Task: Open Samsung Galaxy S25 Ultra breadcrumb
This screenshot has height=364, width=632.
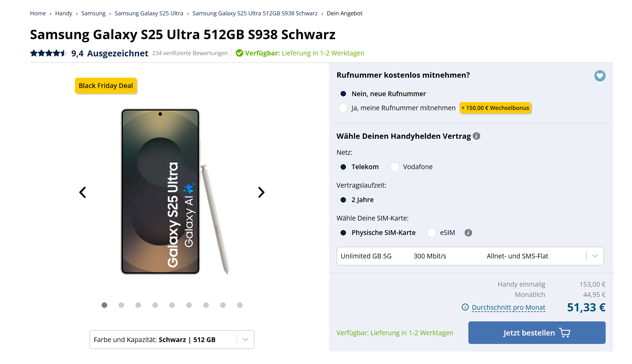Action: [x=149, y=13]
